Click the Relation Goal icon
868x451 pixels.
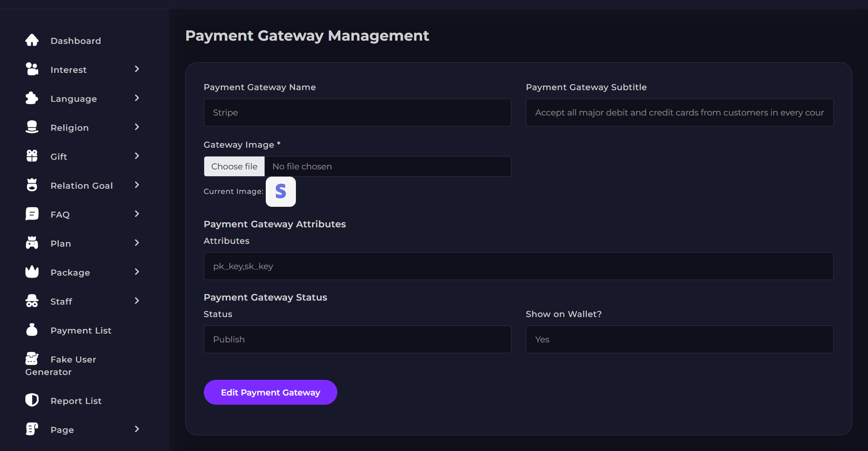32,185
